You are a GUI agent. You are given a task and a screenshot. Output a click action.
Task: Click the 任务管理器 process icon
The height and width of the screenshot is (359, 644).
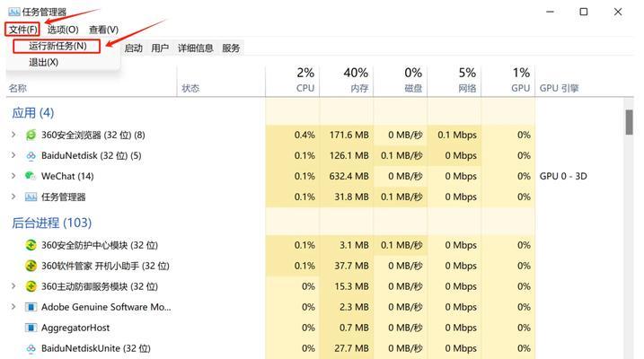pyautogui.click(x=31, y=197)
